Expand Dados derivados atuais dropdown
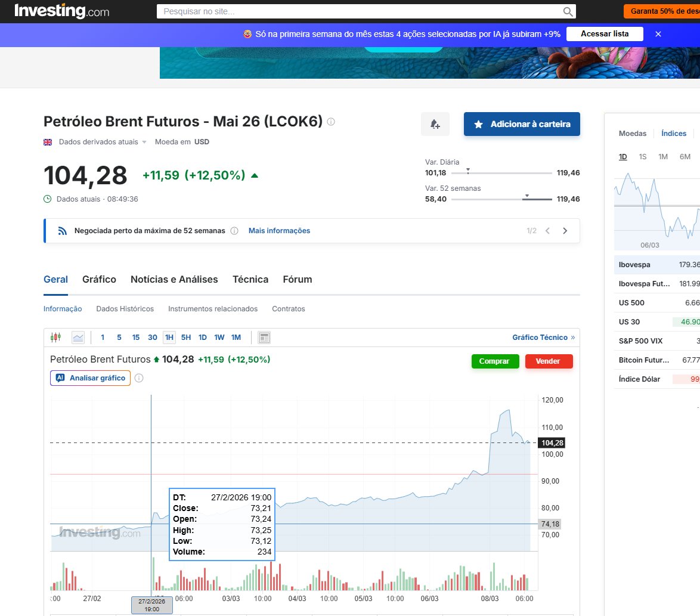Screen dimensions: 700x616 (144, 143)
